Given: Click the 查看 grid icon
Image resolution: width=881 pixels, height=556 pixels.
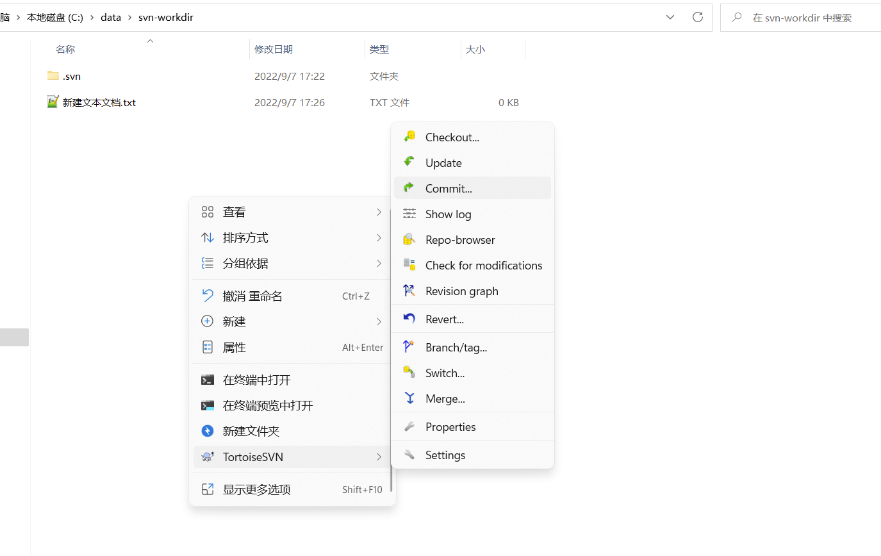Looking at the screenshot, I should click(207, 212).
